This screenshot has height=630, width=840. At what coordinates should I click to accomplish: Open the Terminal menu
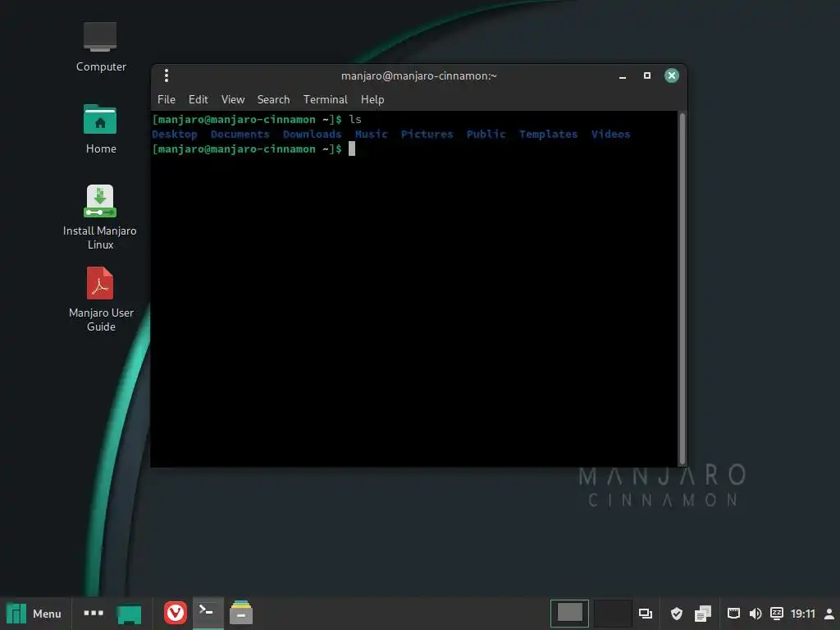tap(325, 99)
